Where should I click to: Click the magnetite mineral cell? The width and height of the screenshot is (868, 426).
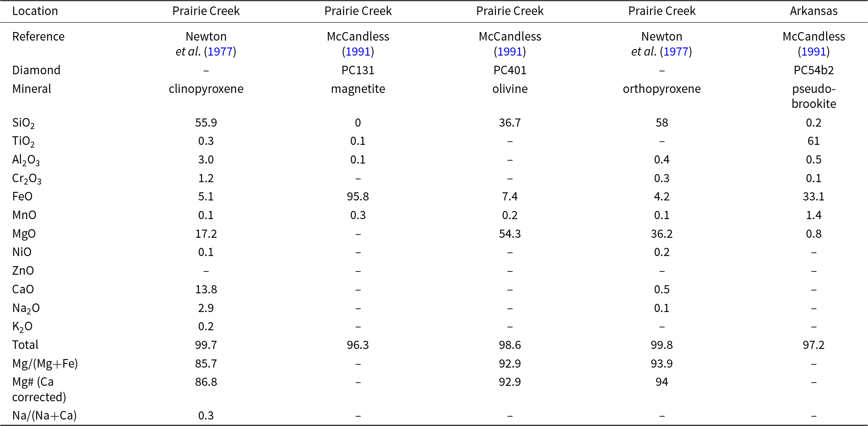pyautogui.click(x=358, y=89)
